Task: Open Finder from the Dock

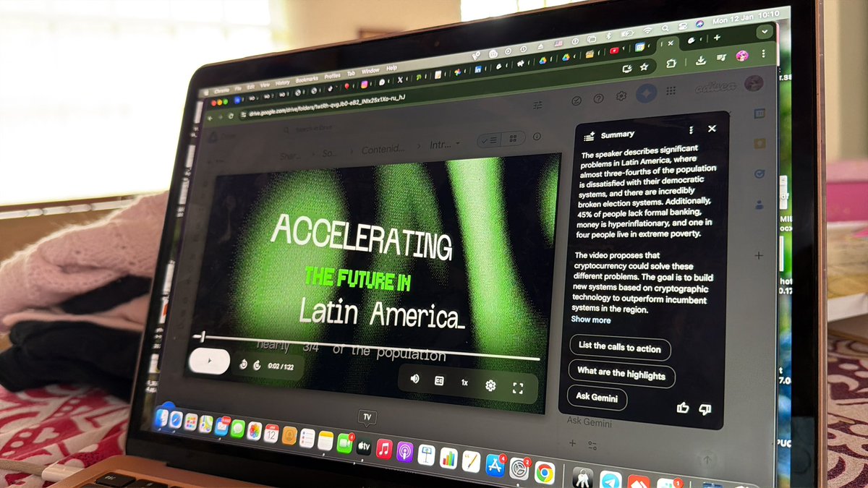Action: (x=161, y=418)
